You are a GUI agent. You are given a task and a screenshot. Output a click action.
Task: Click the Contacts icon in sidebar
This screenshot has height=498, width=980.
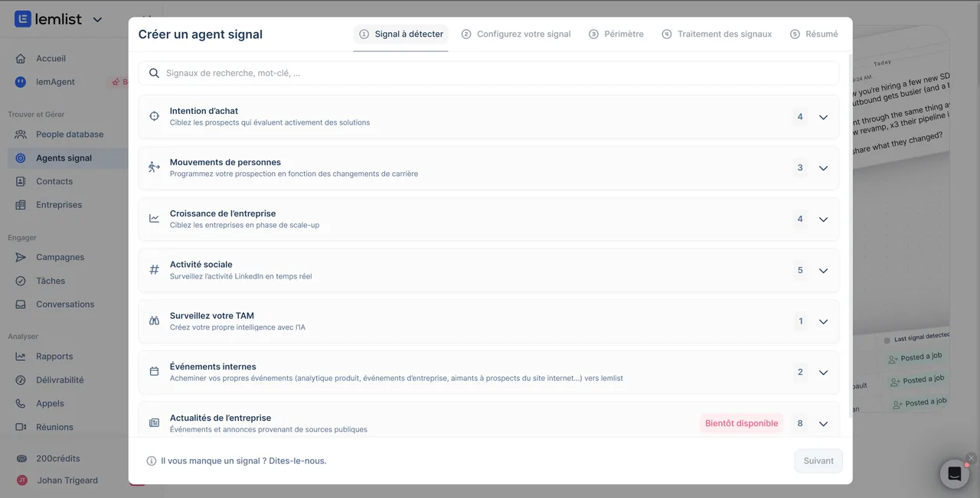[x=21, y=181]
